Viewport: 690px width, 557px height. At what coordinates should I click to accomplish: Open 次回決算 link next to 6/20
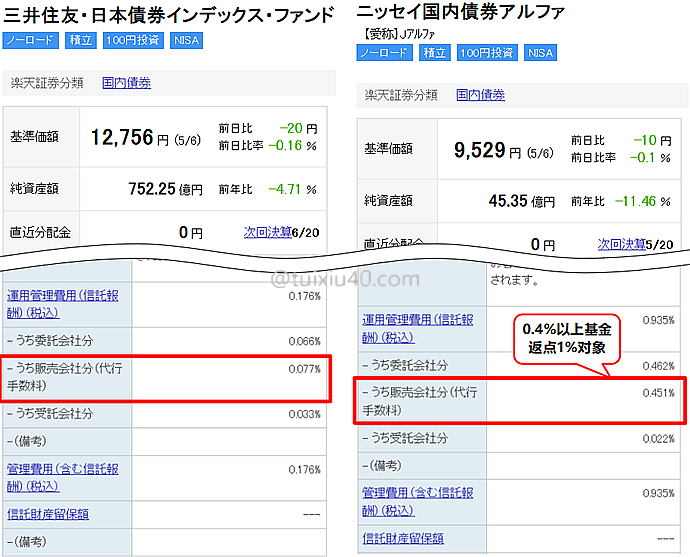coord(268,232)
